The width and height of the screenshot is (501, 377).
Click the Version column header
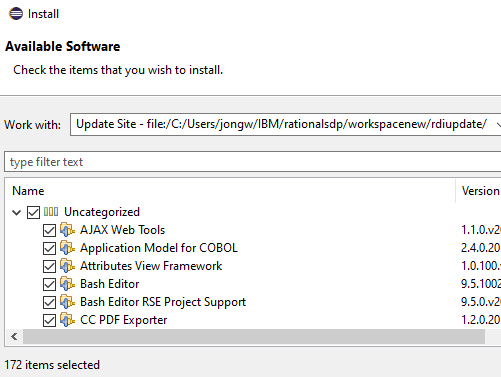pyautogui.click(x=479, y=191)
